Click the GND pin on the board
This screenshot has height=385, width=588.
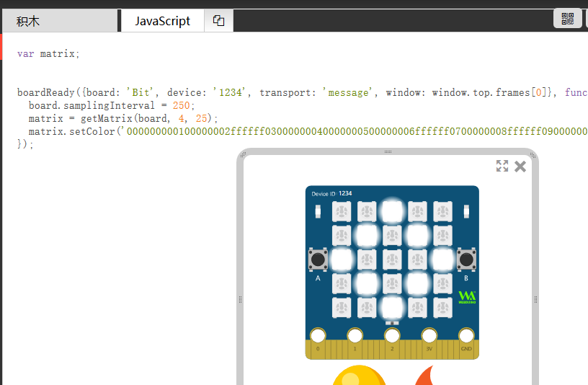tap(466, 336)
